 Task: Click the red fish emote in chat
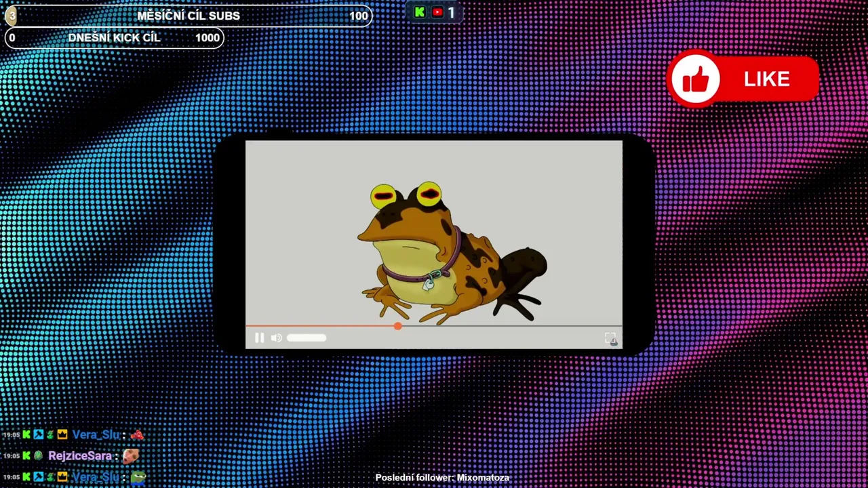pyautogui.click(x=137, y=435)
